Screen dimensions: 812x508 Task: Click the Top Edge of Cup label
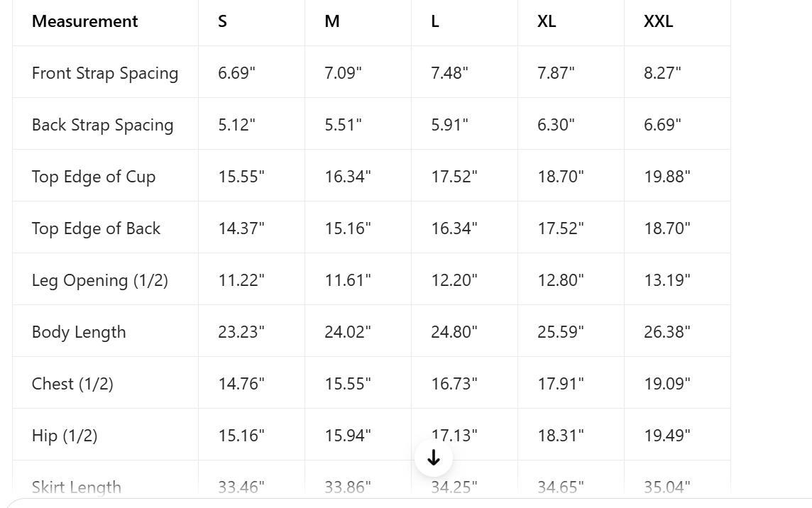click(x=94, y=177)
